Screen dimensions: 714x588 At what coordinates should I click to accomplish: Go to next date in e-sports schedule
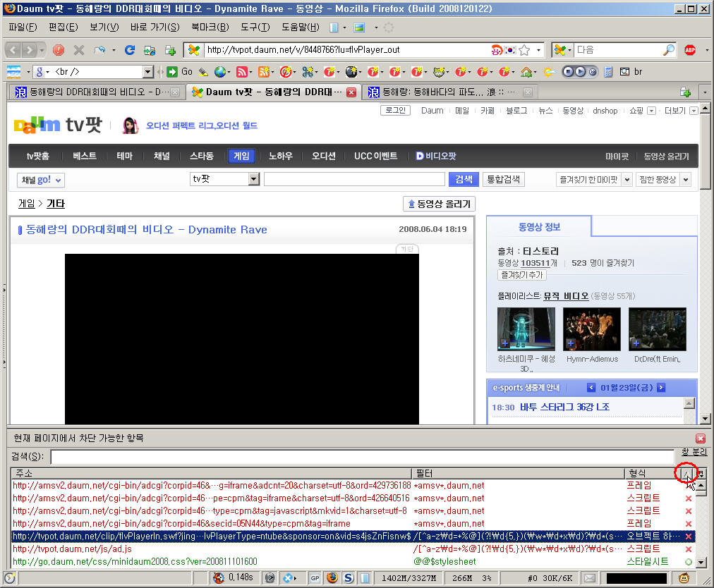click(661, 388)
